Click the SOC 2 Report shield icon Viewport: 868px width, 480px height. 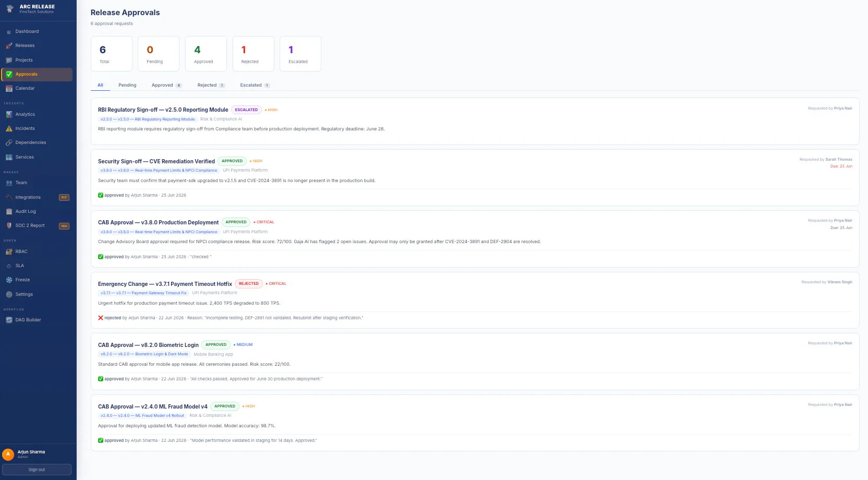pyautogui.click(x=9, y=225)
